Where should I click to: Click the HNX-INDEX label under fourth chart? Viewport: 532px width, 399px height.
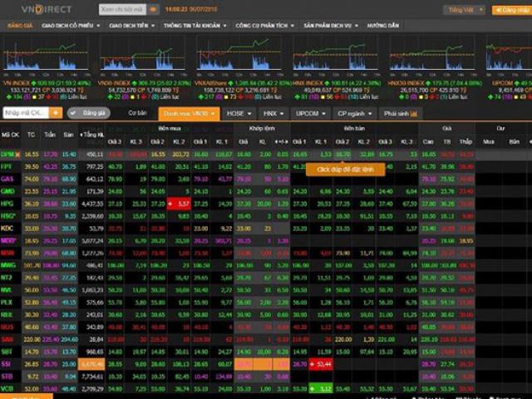[x=308, y=83]
